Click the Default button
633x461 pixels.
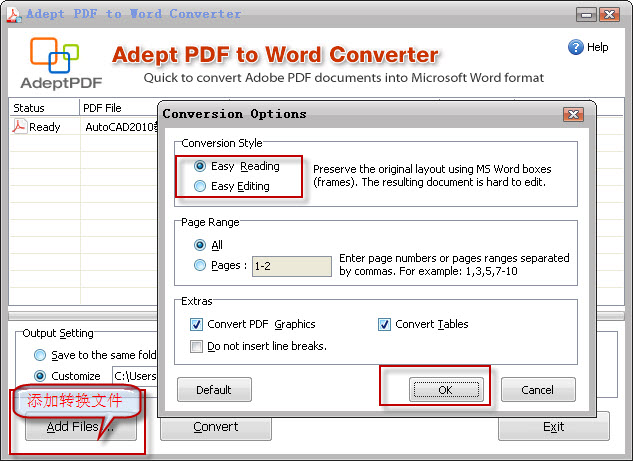point(214,390)
